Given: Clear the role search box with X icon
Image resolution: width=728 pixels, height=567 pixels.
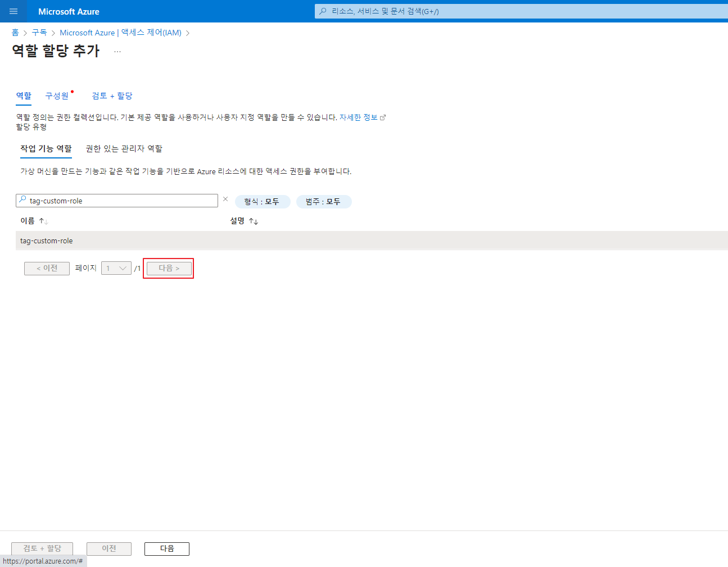Looking at the screenshot, I should pyautogui.click(x=225, y=199).
